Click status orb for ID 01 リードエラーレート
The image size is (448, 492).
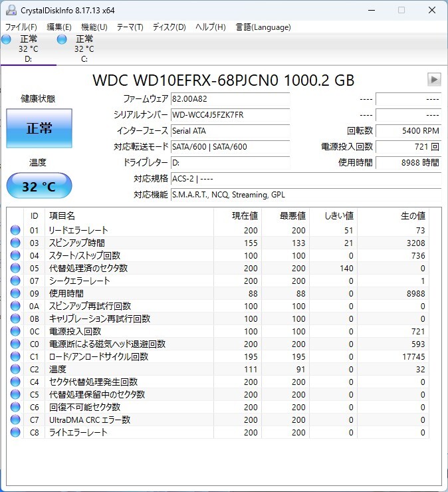coord(15,230)
